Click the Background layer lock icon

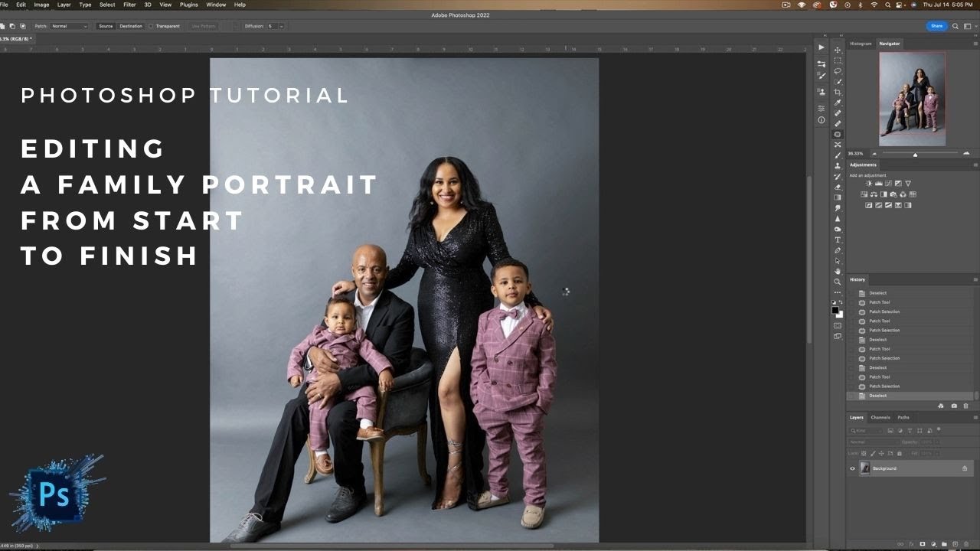(x=965, y=468)
